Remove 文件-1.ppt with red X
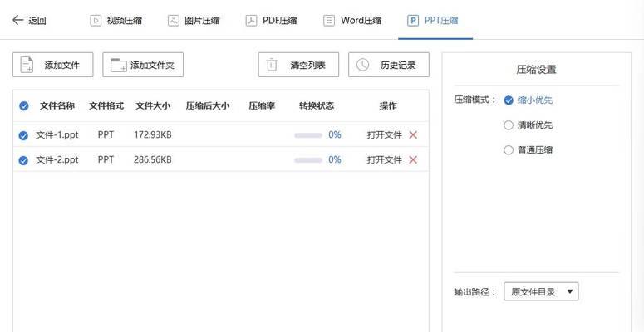Viewport: 644px width, 332px height. [413, 134]
